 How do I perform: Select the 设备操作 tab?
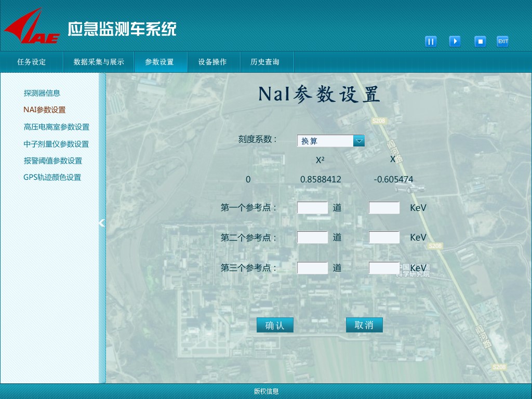pos(212,62)
